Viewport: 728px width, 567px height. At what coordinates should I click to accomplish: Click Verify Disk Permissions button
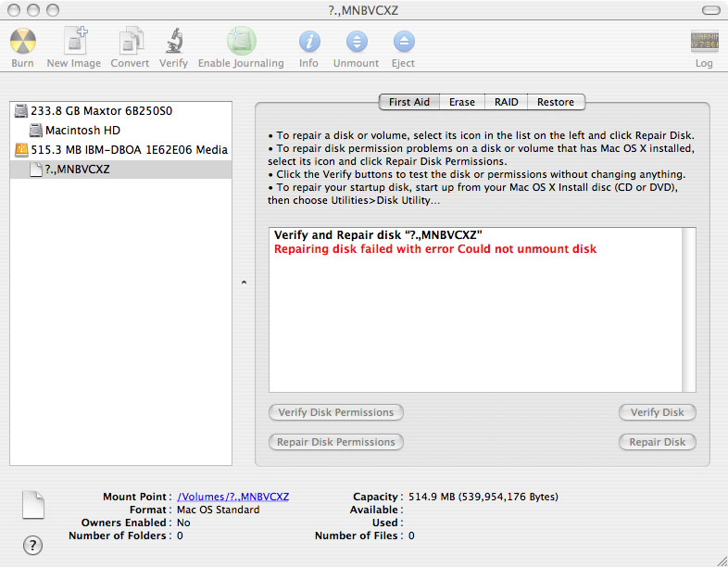point(335,412)
